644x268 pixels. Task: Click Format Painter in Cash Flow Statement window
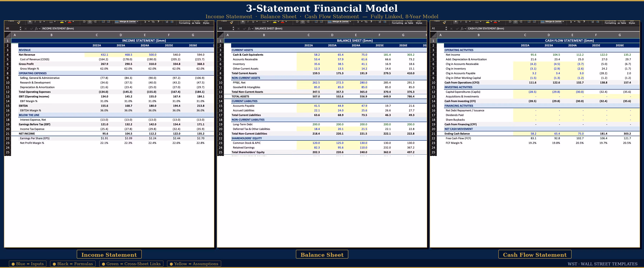click(445, 23)
